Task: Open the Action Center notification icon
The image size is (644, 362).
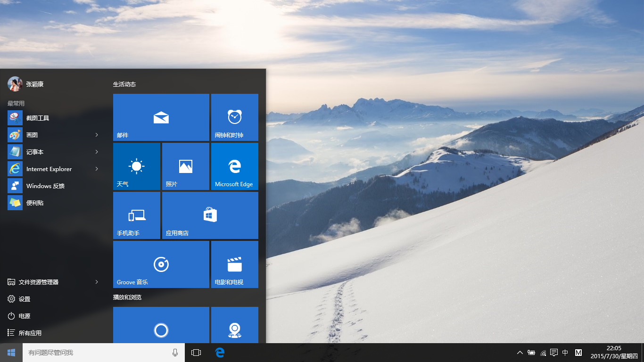Action: [554, 353]
